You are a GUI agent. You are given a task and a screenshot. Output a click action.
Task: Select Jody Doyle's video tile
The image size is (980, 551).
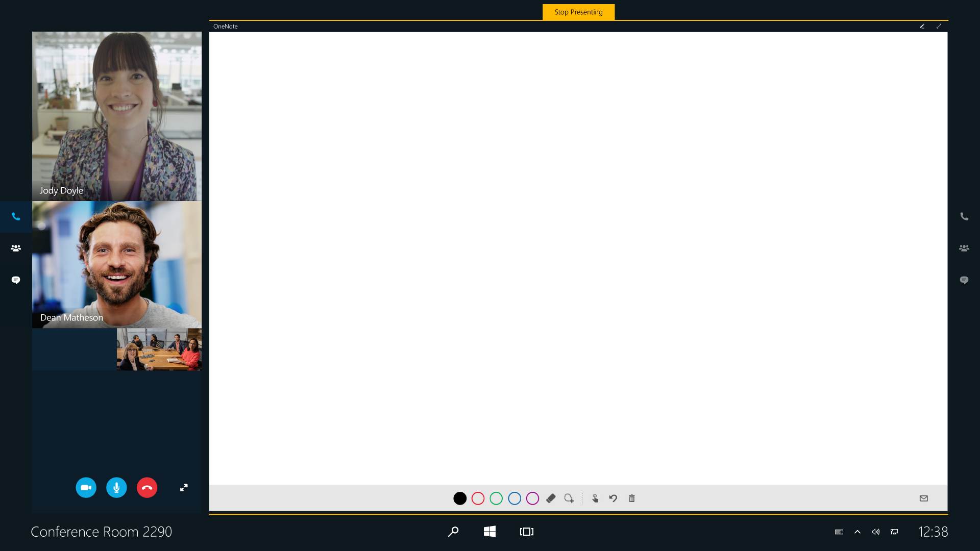click(x=117, y=116)
